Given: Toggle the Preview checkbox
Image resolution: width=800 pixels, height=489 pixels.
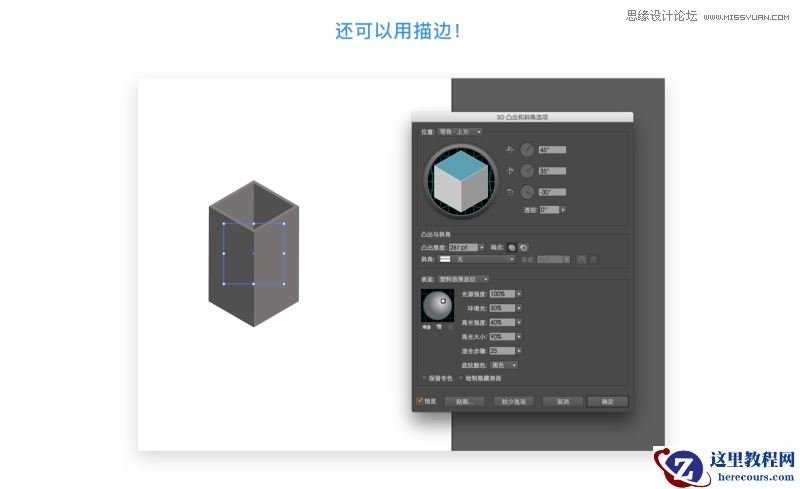Looking at the screenshot, I should (x=420, y=401).
